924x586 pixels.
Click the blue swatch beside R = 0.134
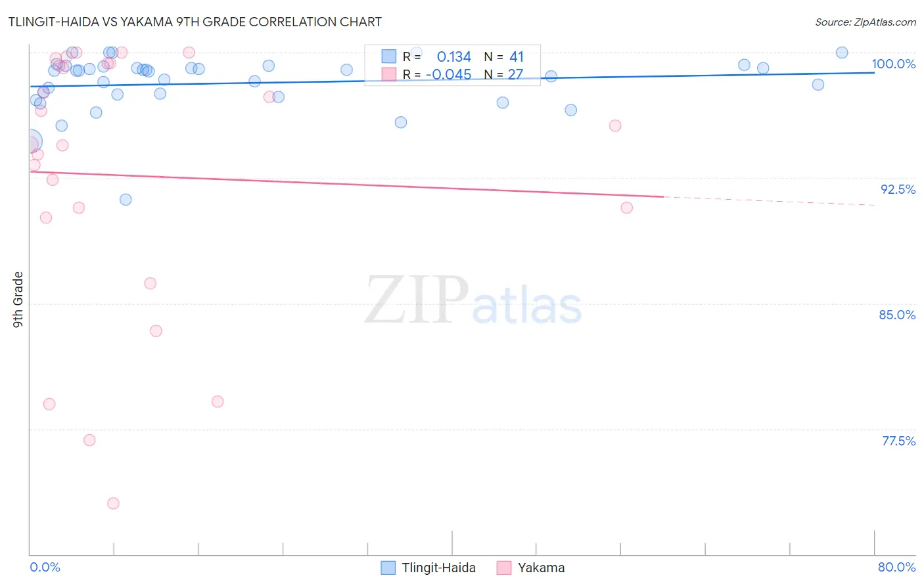tap(389, 56)
